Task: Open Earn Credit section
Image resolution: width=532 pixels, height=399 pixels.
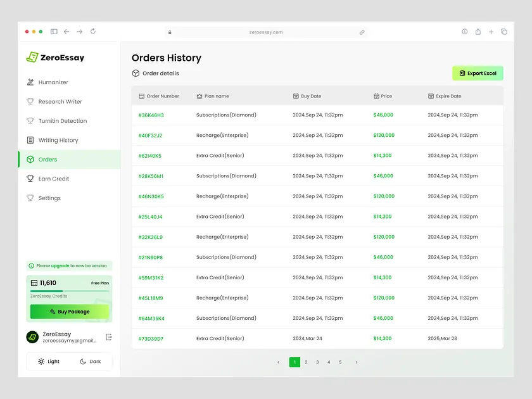Action: pyautogui.click(x=54, y=179)
